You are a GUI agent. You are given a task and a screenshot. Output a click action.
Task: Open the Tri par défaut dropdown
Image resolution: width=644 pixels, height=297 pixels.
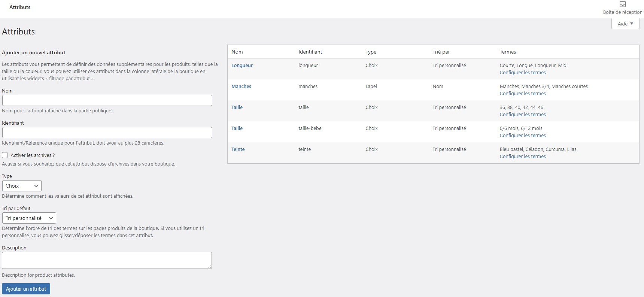pos(29,218)
